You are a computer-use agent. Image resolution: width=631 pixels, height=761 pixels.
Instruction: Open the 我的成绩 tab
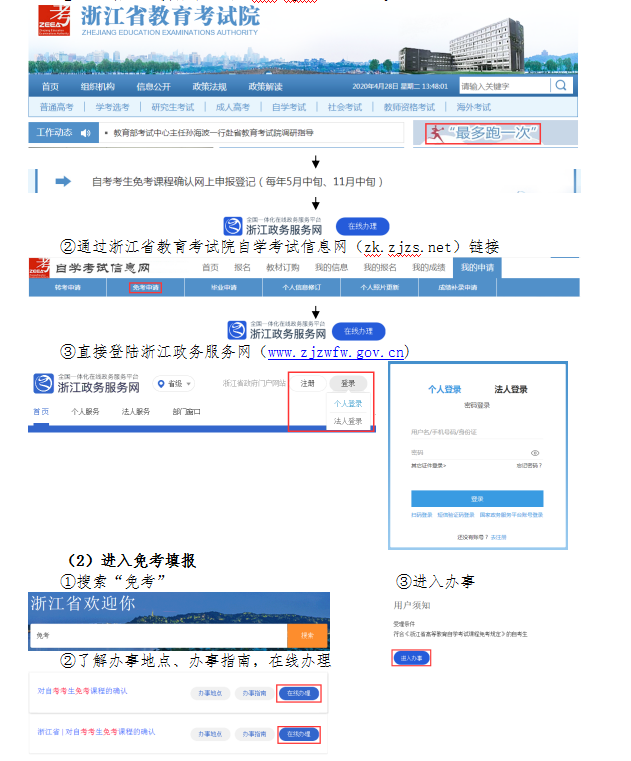[x=429, y=267]
